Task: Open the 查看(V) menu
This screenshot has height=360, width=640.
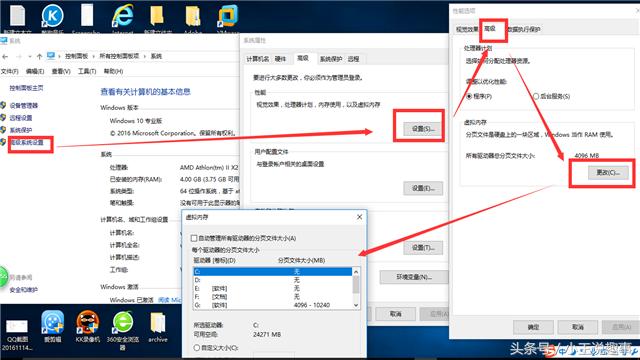Action: pyautogui.click(x=61, y=71)
